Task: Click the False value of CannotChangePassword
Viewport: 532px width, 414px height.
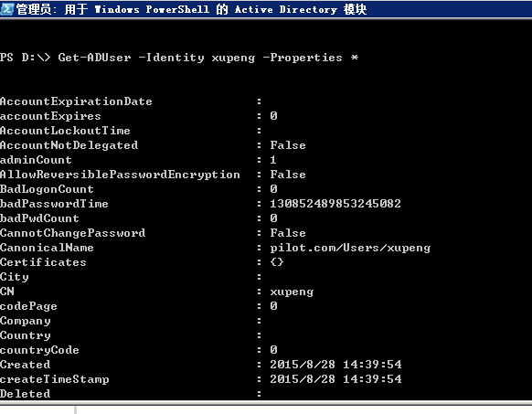Action: (x=288, y=233)
